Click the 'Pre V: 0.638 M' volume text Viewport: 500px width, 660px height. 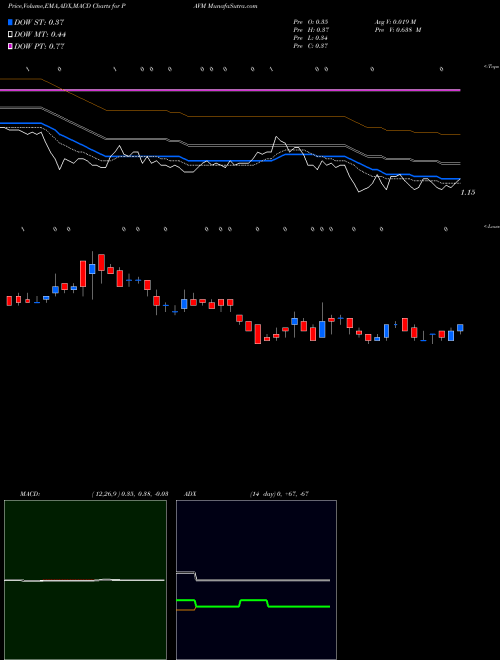[x=399, y=30]
